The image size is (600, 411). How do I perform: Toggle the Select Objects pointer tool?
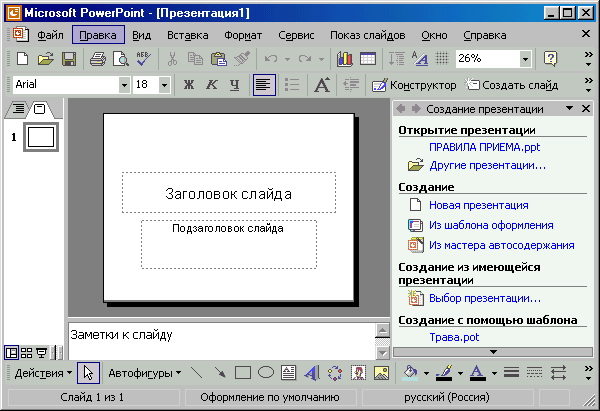(x=88, y=373)
